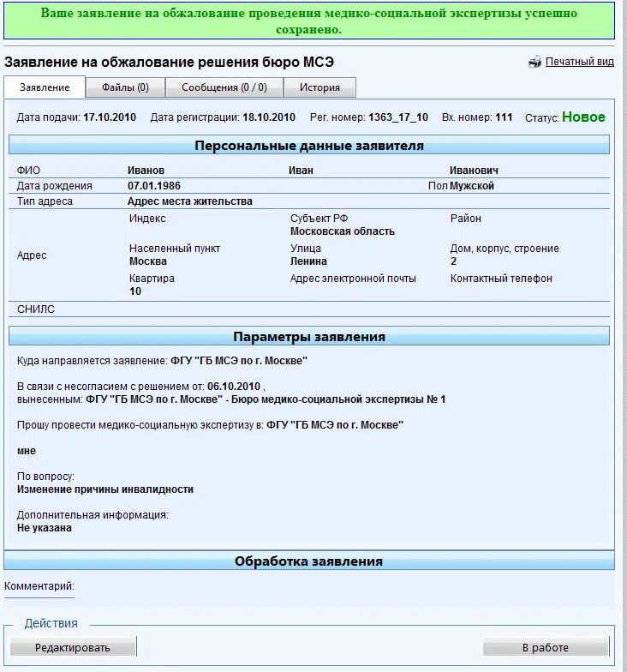Click the Адрес электронной почты label

coord(353,279)
